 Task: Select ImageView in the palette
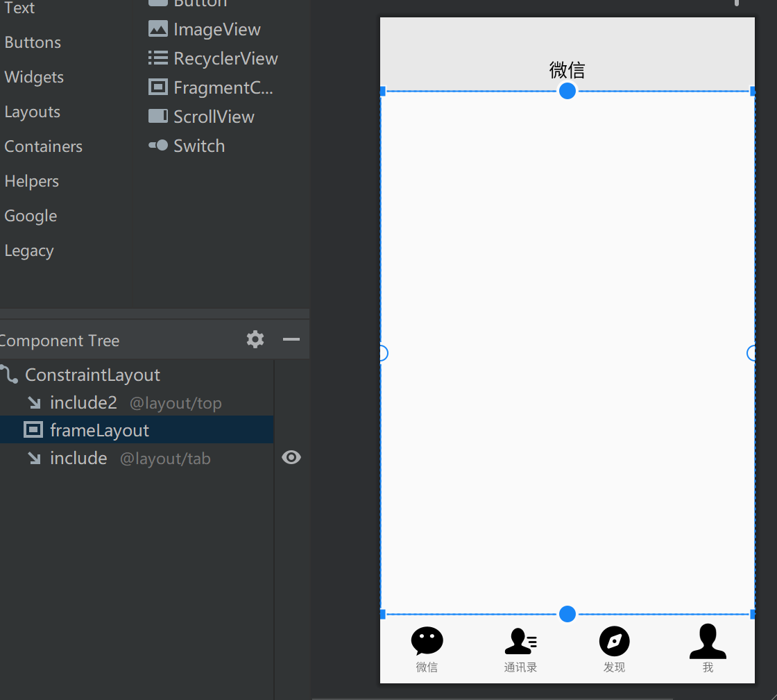(204, 29)
